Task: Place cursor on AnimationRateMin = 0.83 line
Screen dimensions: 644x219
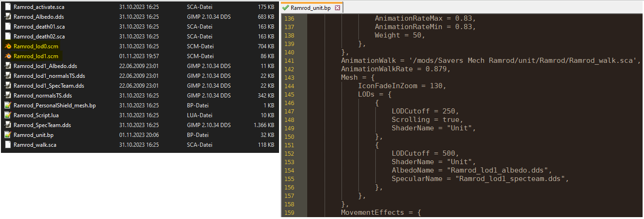Action: (425, 27)
